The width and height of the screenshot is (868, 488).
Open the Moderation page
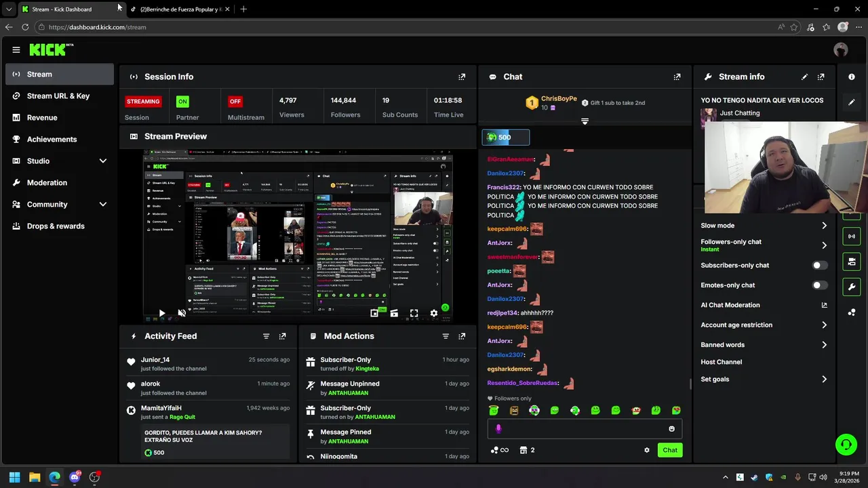60,182
